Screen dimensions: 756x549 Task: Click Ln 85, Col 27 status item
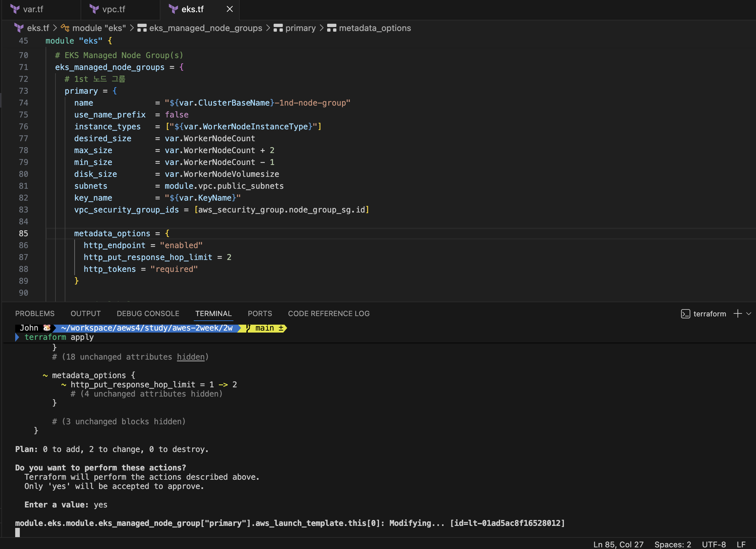pos(618,544)
